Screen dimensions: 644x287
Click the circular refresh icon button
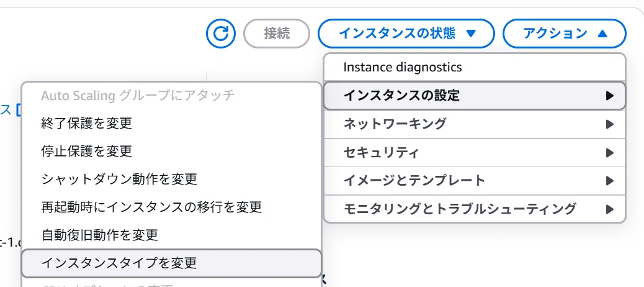point(221,34)
